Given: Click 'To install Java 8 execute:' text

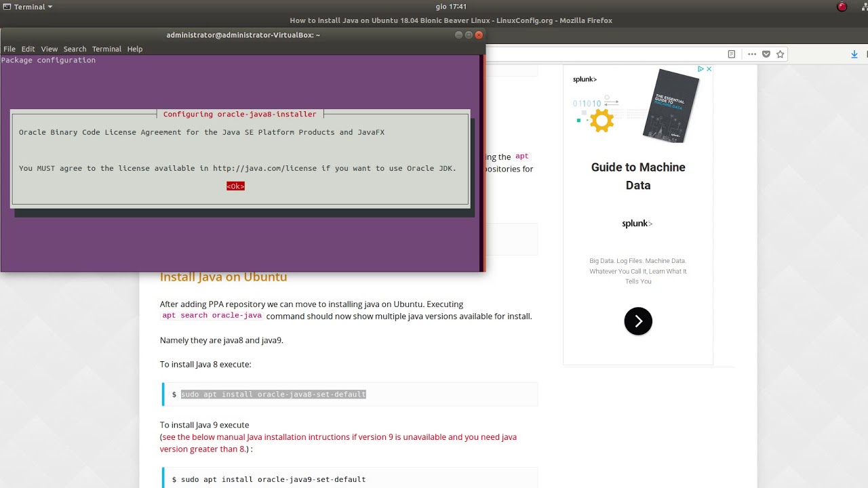Looking at the screenshot, I should 205,364.
